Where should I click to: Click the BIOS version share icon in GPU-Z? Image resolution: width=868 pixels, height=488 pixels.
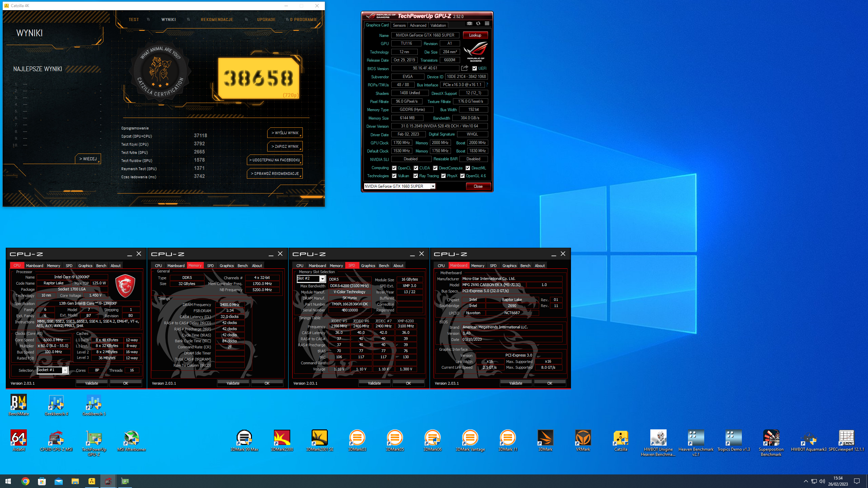(465, 68)
